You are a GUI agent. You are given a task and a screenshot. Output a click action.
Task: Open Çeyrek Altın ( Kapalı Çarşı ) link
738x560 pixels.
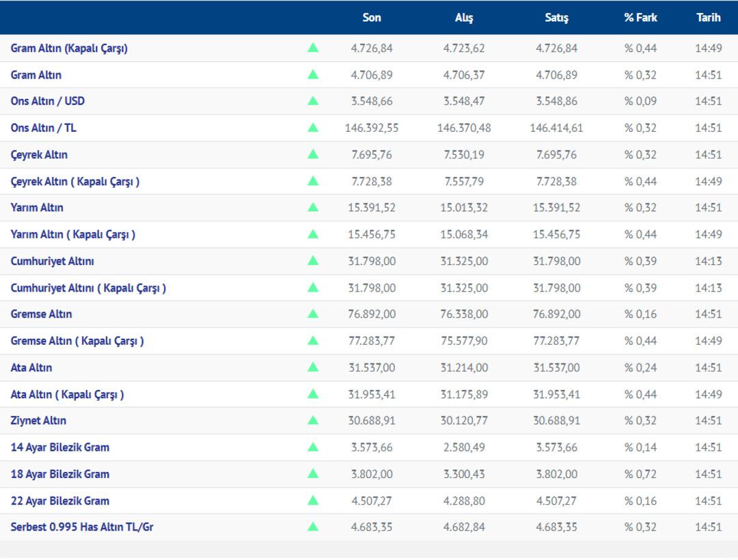coord(75,182)
